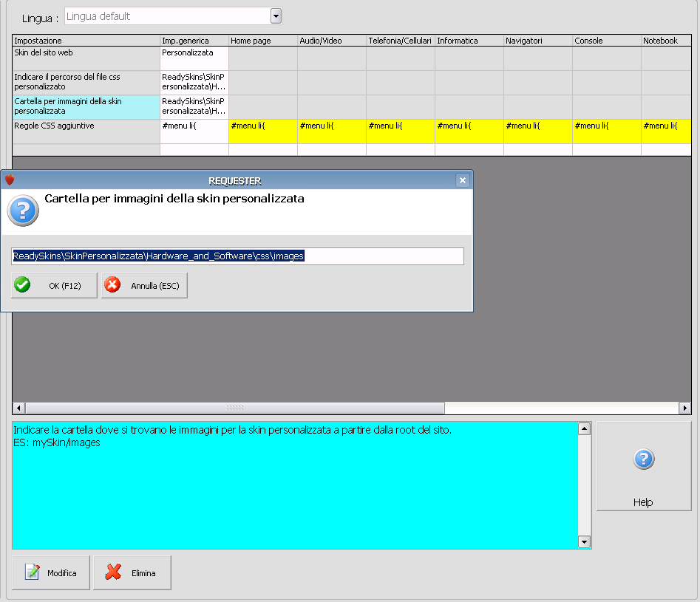Viewport: 700px width, 602px height.
Task: Click the Home page column header
Action: pos(263,41)
